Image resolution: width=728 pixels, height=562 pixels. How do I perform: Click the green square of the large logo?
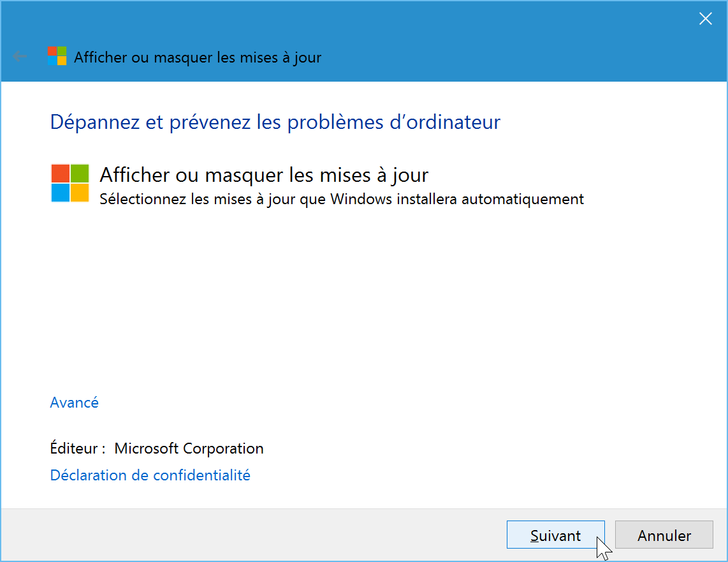[x=80, y=174]
